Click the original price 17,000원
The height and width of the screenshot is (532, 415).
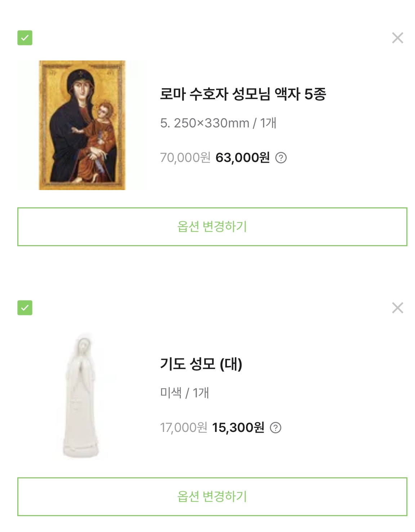coord(184,428)
